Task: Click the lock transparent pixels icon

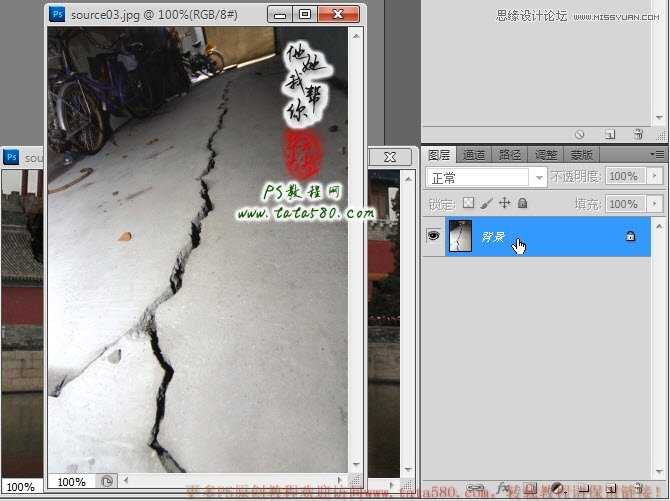Action: pos(469,203)
